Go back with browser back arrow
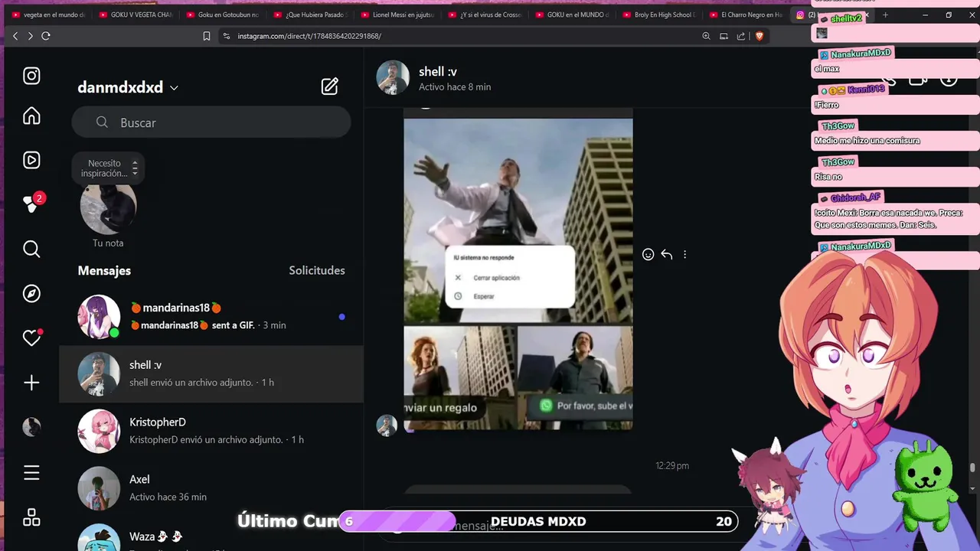The width and height of the screenshot is (980, 551). click(15, 36)
